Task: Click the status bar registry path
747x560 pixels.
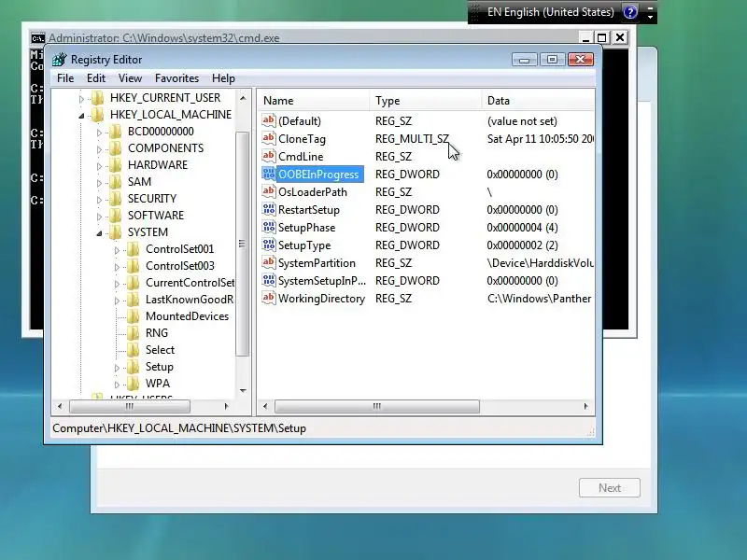Action: point(179,428)
